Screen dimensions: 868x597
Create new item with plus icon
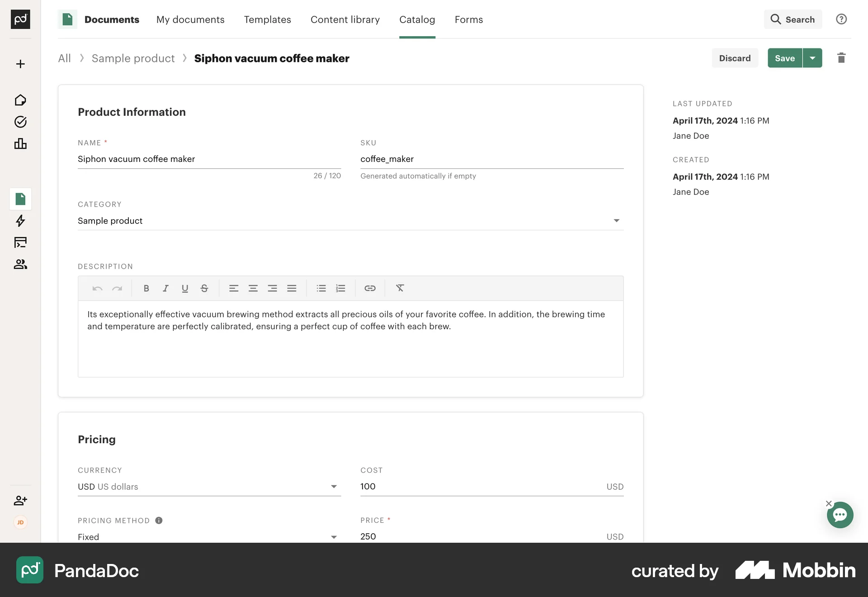(x=20, y=64)
